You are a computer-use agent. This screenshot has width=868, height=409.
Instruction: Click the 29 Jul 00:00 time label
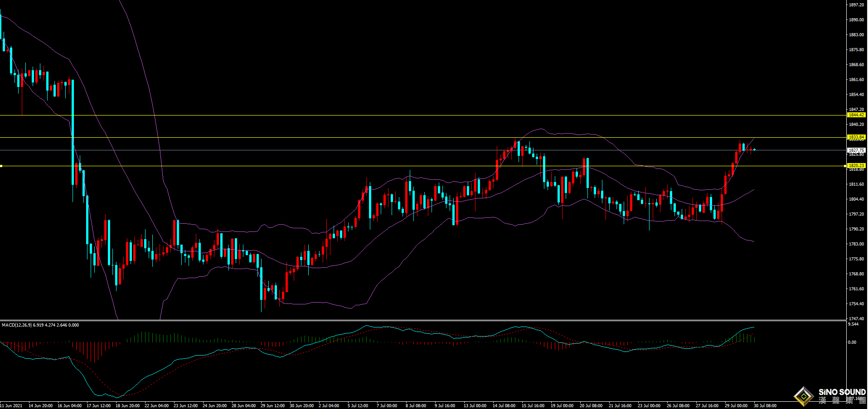pyautogui.click(x=736, y=406)
